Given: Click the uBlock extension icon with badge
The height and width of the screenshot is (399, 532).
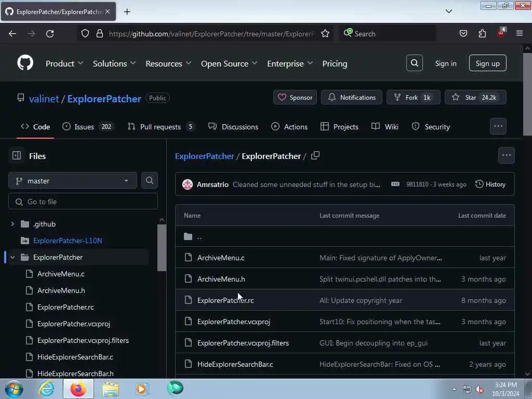Looking at the screenshot, I should coord(501,33).
